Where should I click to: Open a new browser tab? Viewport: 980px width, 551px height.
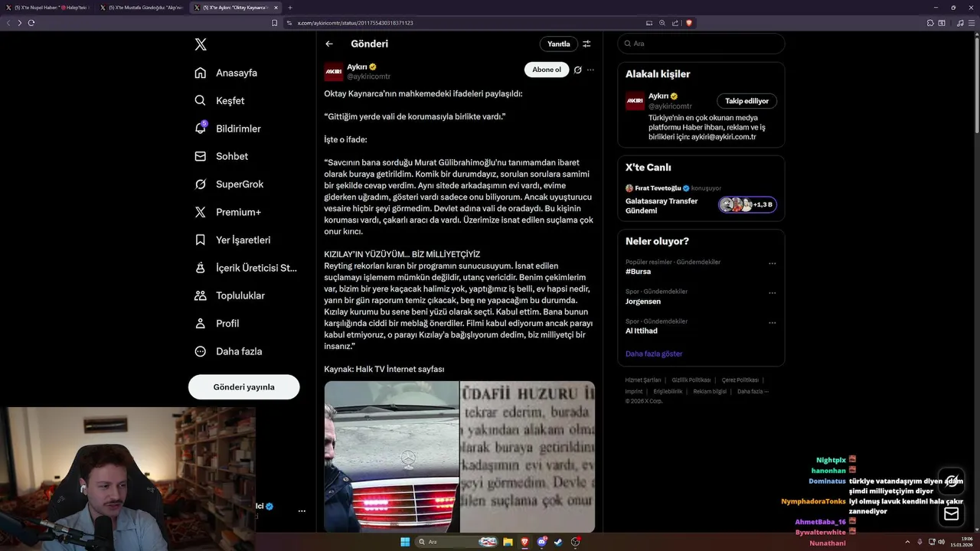290,8
